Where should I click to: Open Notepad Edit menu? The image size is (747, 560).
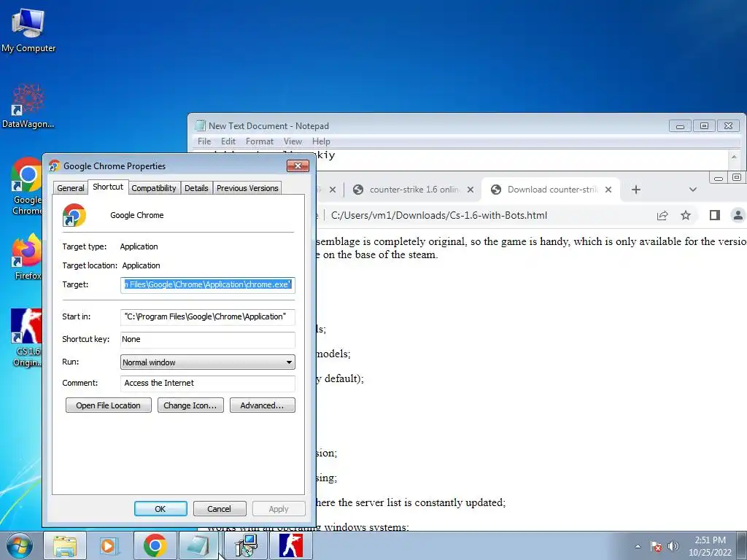pyautogui.click(x=228, y=141)
